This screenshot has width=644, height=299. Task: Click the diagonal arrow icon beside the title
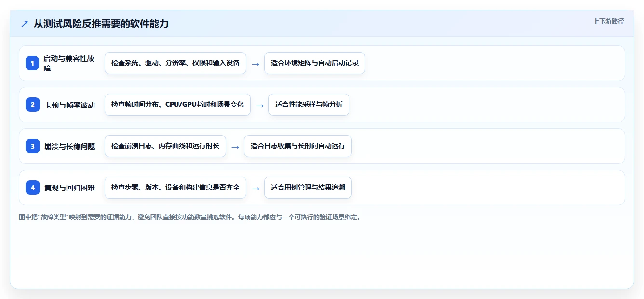coord(25,24)
